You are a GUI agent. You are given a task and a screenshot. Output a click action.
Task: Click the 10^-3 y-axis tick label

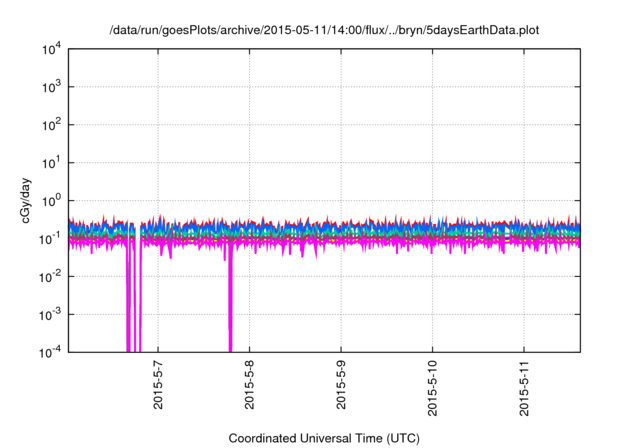51,315
